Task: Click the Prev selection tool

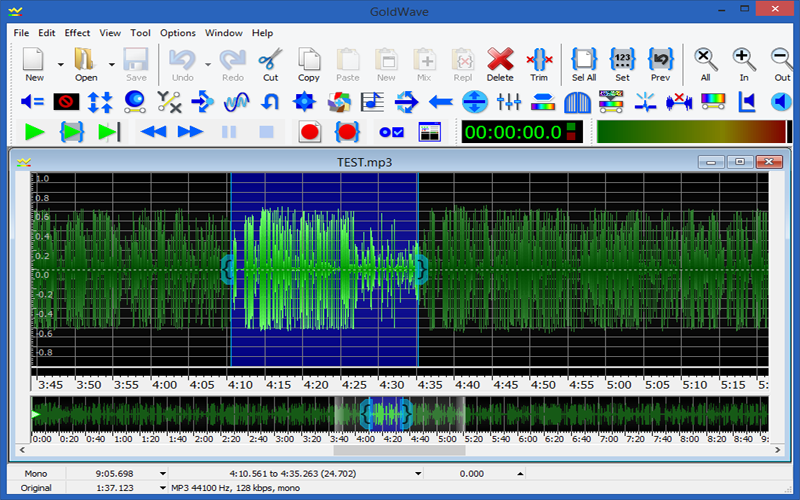Action: (x=660, y=64)
